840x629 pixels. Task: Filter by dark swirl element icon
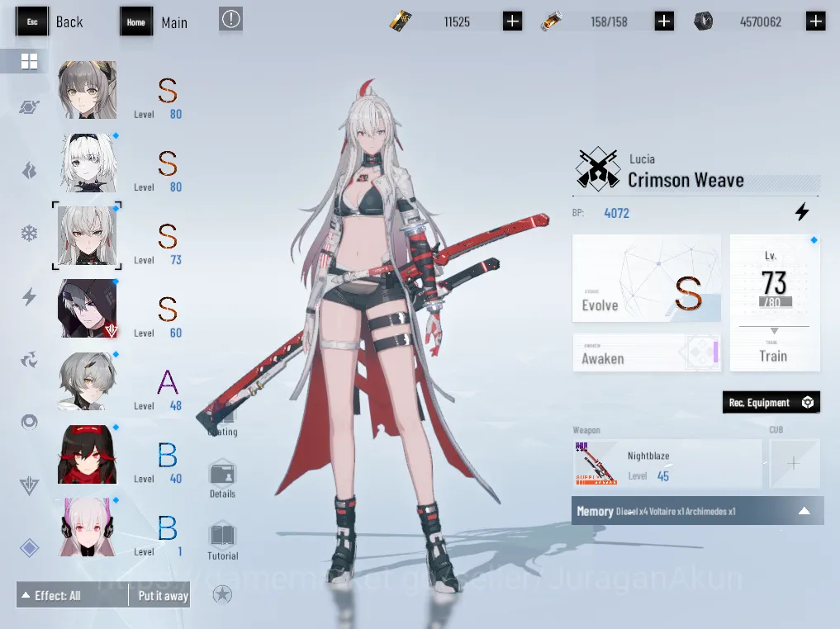[29, 359]
